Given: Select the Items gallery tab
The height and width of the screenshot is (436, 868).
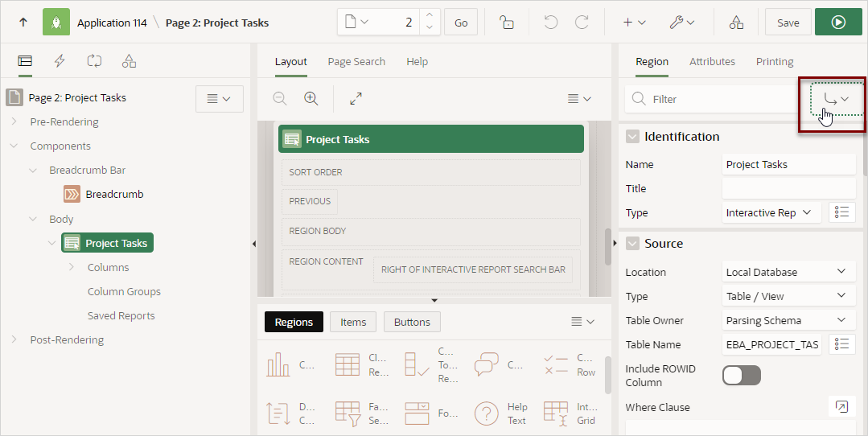Looking at the screenshot, I should click(x=353, y=322).
